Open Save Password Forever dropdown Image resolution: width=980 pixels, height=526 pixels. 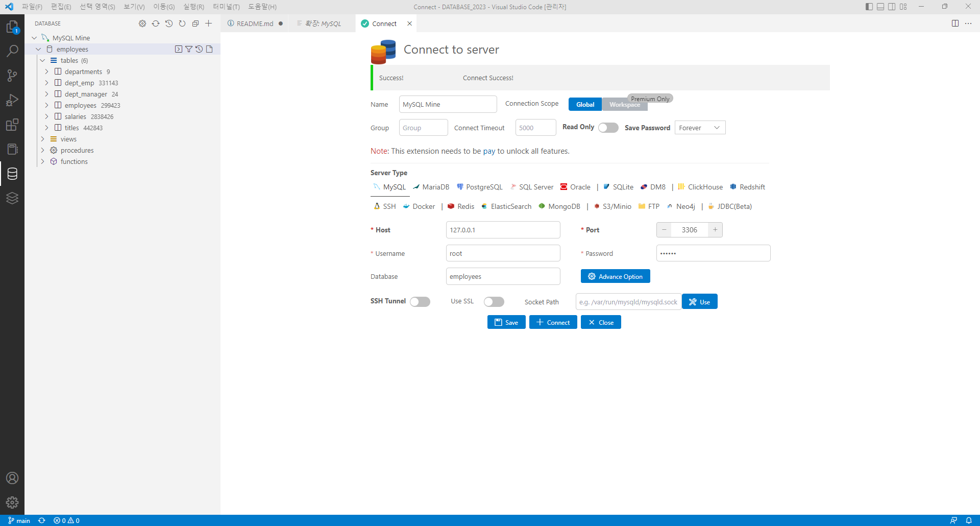click(x=700, y=128)
